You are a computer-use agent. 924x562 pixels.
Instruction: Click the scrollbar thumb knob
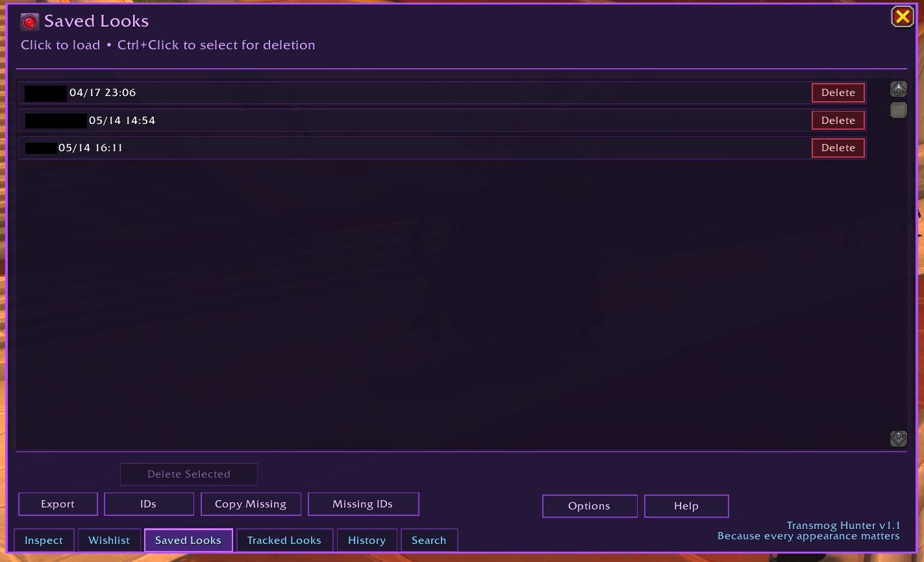[x=898, y=110]
